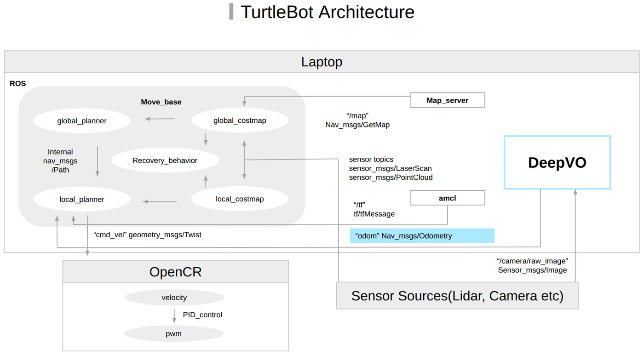Click the Sensor Sources box
The image size is (644, 355).
[x=457, y=296]
